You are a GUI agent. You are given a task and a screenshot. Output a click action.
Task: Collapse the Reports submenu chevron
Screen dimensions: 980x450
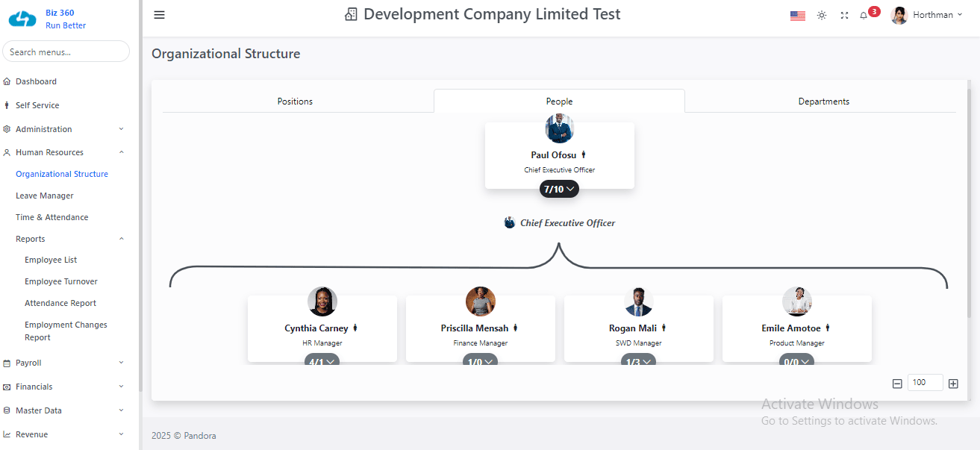click(x=122, y=239)
